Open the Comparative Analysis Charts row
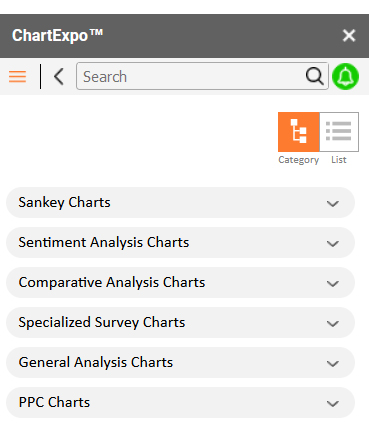 coord(180,282)
